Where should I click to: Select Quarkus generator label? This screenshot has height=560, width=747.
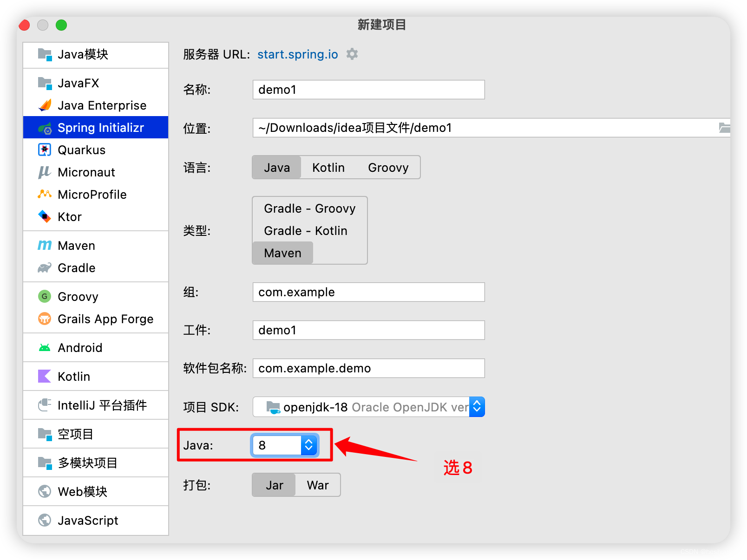[82, 150]
